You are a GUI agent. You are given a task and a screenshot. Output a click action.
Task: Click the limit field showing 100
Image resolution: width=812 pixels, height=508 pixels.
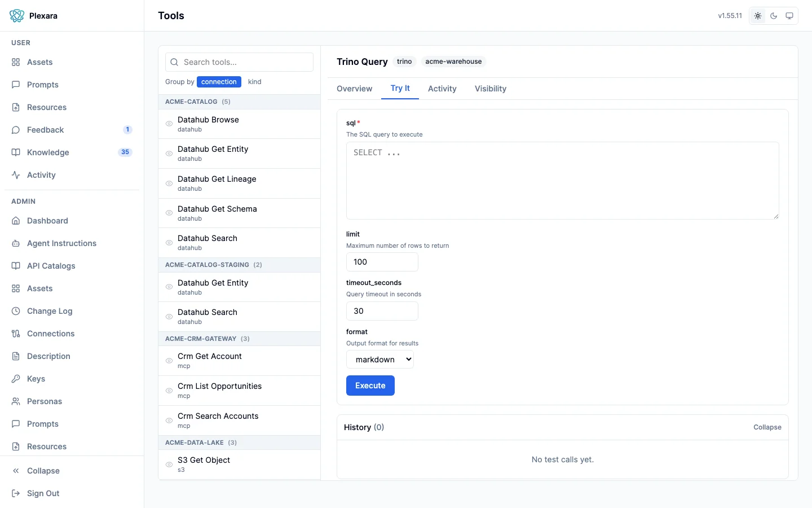[x=382, y=262]
